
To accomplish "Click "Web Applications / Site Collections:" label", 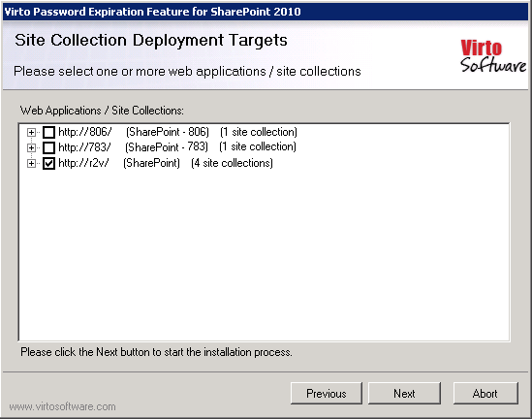I will click(102, 111).
